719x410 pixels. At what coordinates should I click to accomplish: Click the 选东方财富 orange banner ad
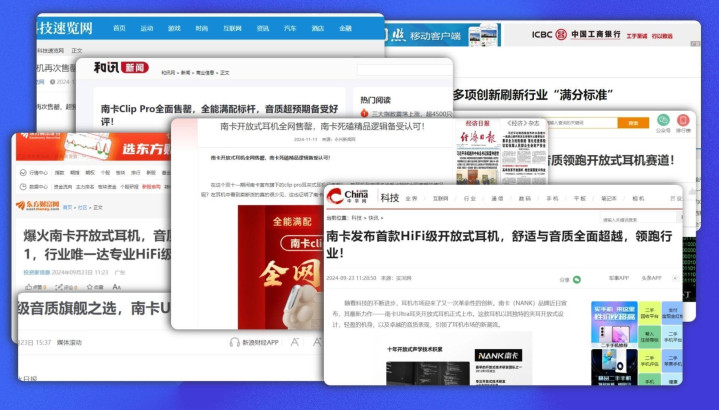[x=93, y=147]
